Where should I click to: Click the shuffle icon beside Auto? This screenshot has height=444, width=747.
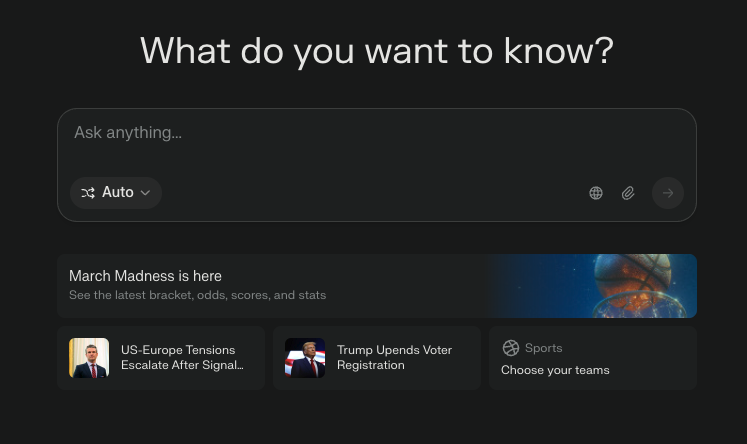tap(88, 193)
